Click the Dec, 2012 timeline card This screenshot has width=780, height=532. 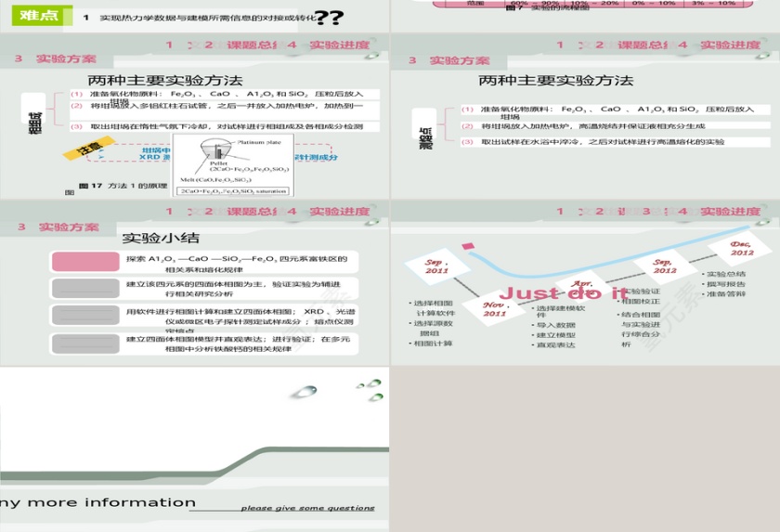tap(741, 248)
